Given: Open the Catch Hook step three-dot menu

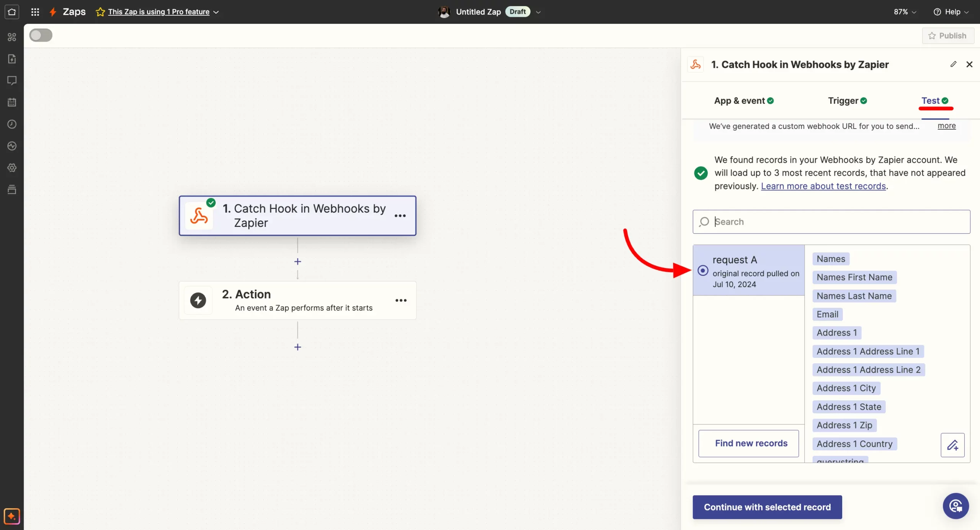Looking at the screenshot, I should (400, 216).
